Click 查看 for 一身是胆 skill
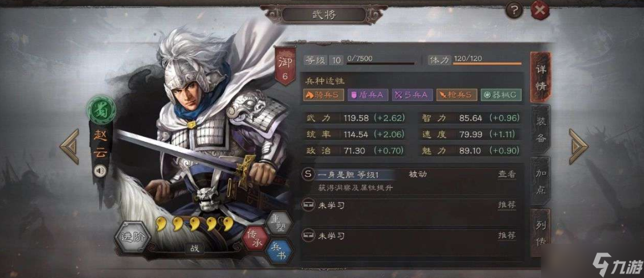This screenshot has height=278, width=644. click(x=507, y=174)
